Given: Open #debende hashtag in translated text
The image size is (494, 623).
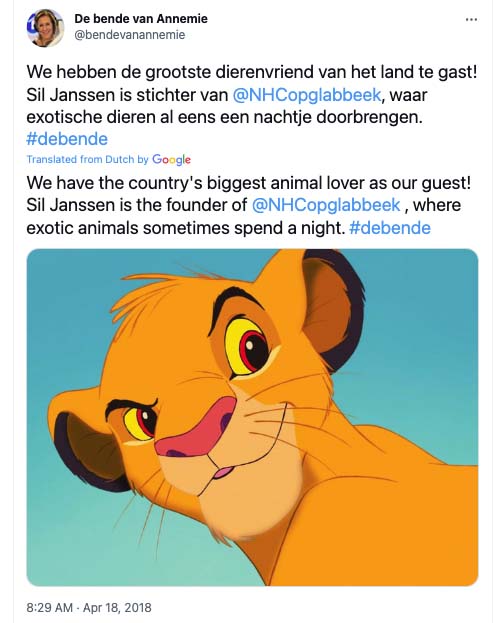Looking at the screenshot, I should pos(390,228).
